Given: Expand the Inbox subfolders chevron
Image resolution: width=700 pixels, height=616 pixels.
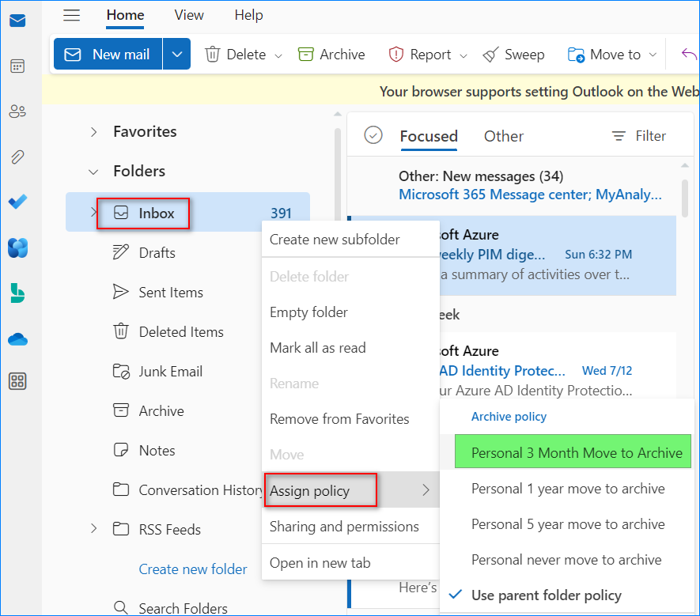Looking at the screenshot, I should [93, 212].
